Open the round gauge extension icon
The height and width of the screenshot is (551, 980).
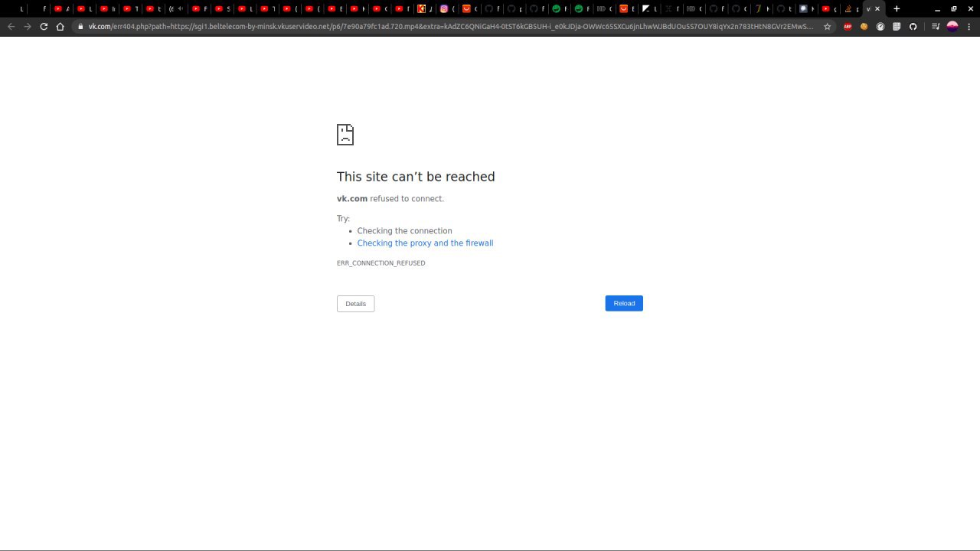[x=880, y=26]
